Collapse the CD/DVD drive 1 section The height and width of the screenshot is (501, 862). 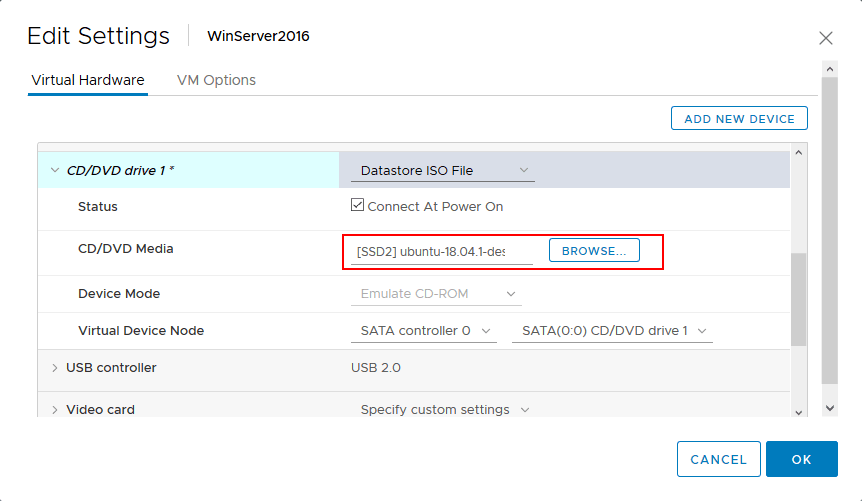click(x=54, y=170)
